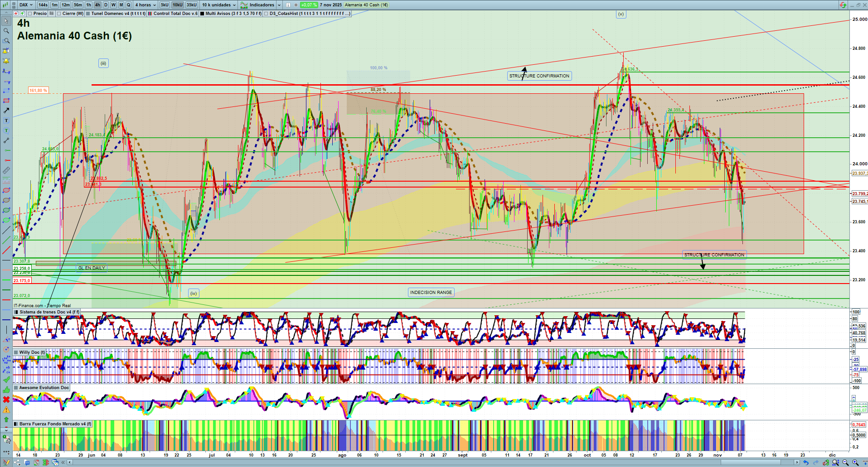Image resolution: width=868 pixels, height=467 pixels.
Task: Expand the 4 horas timeframe dropdown
Action: pyautogui.click(x=145, y=5)
